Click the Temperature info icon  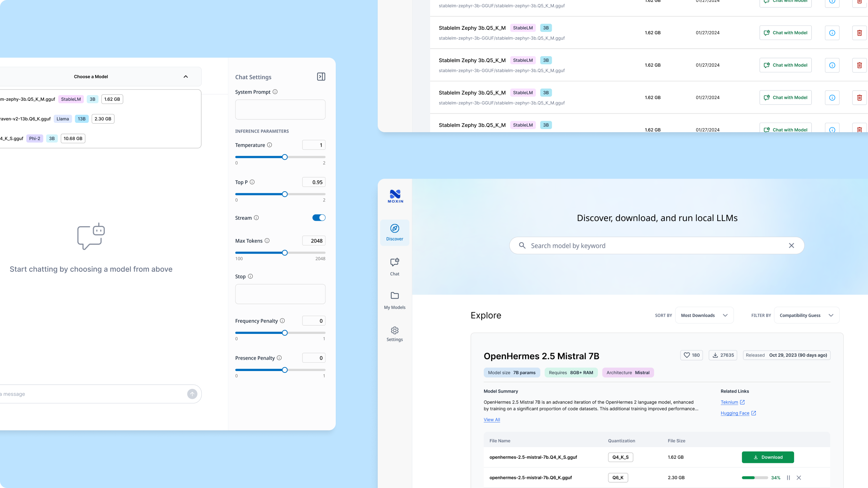coord(269,145)
